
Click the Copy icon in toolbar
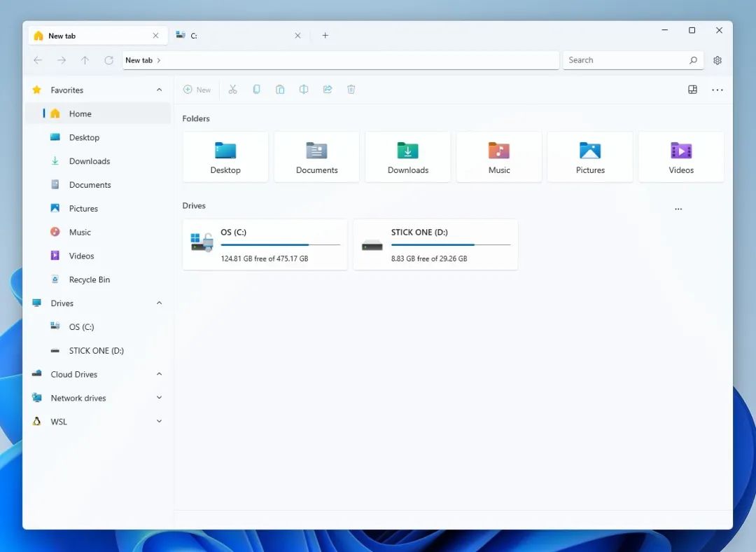pos(257,90)
